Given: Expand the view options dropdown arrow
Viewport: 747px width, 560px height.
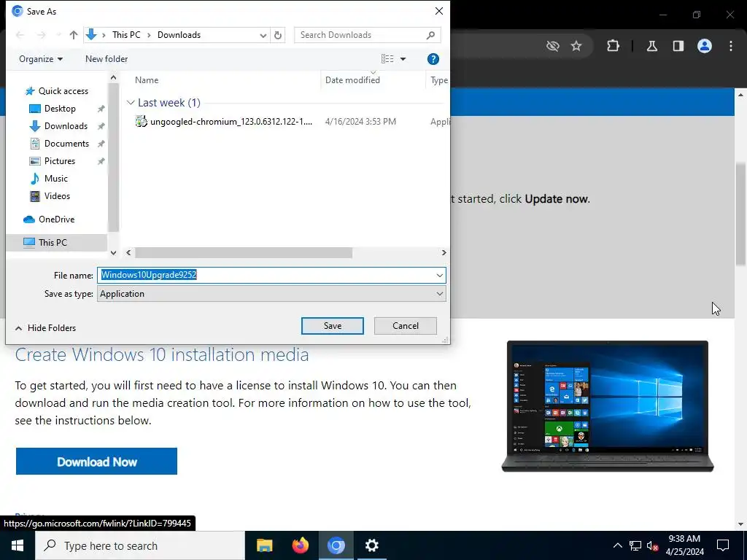Looking at the screenshot, I should [403, 59].
